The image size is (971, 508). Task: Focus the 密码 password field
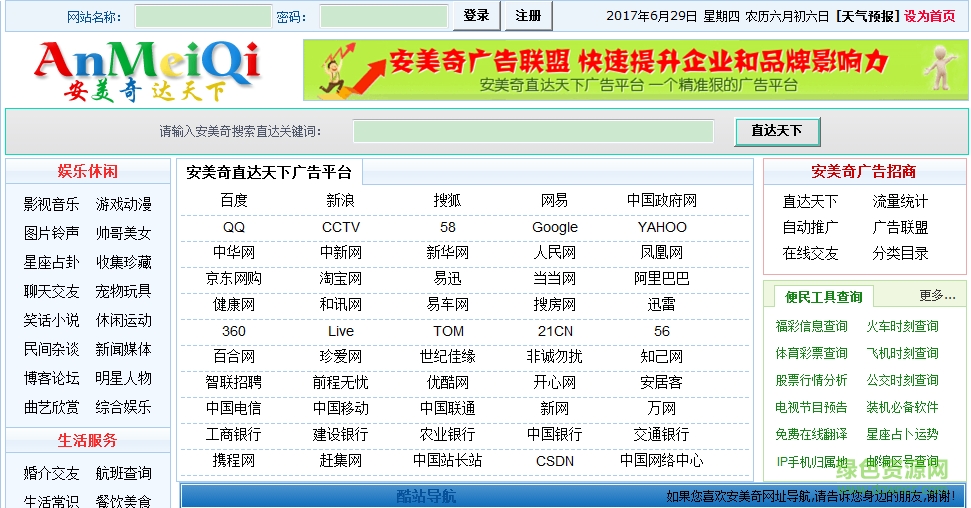click(384, 17)
